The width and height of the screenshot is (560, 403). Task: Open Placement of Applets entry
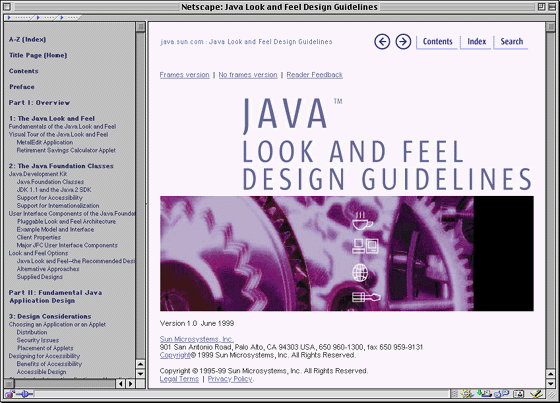(45, 348)
